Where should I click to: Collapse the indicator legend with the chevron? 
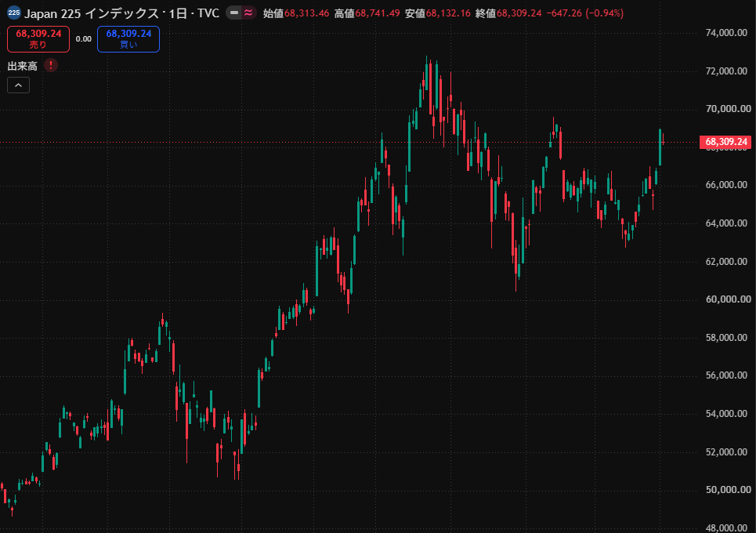pyautogui.click(x=18, y=85)
